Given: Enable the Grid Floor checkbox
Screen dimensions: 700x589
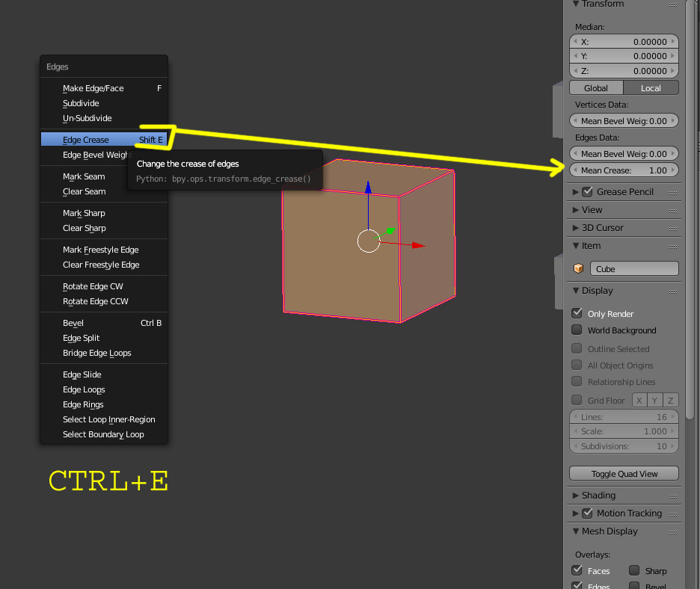Looking at the screenshot, I should point(577,399).
